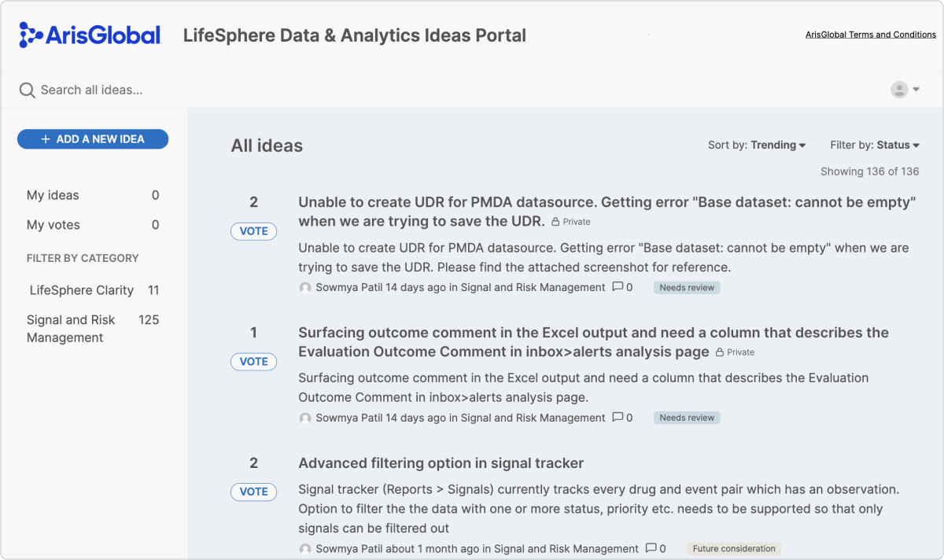Click the Needs review tag on PMDA idea
This screenshot has height=560, width=944.
click(687, 288)
